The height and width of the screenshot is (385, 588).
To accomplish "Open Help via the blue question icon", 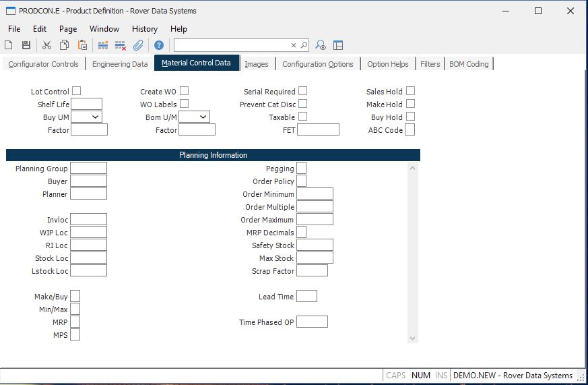I will (159, 45).
